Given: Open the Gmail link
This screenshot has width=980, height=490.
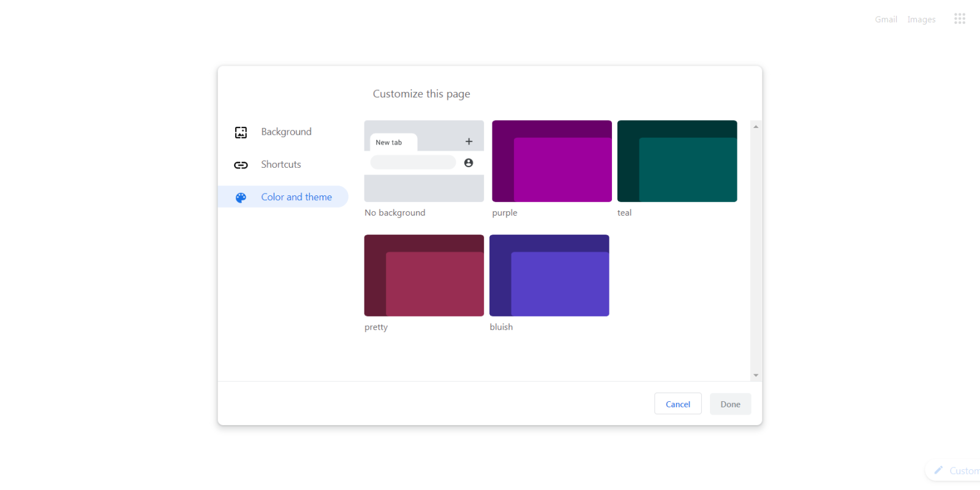Looking at the screenshot, I should click(x=886, y=20).
